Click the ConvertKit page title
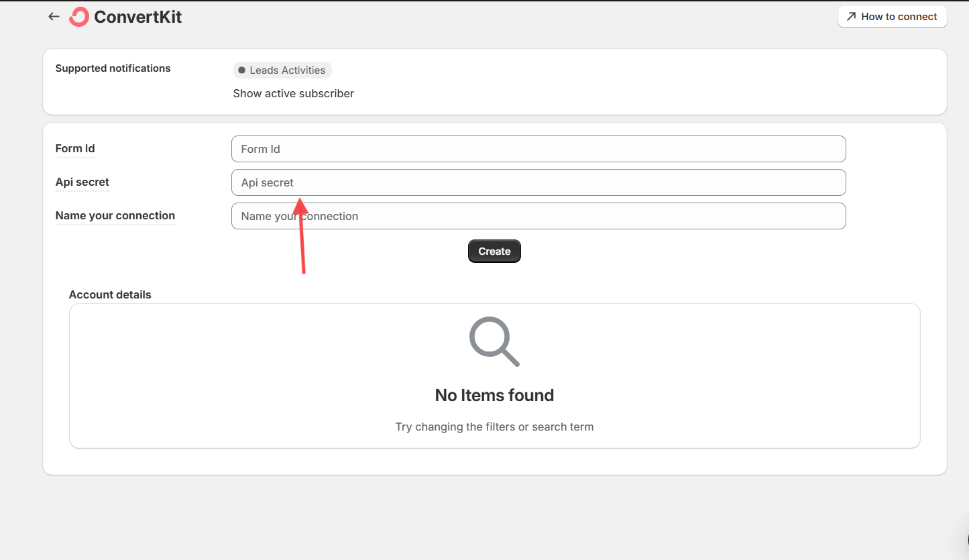The image size is (969, 560). tap(138, 17)
